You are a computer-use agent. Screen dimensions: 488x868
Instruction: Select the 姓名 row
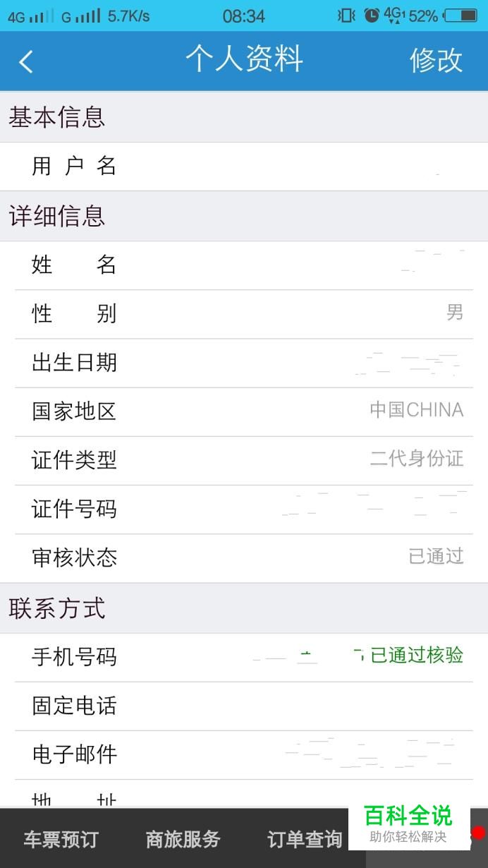[x=244, y=265]
